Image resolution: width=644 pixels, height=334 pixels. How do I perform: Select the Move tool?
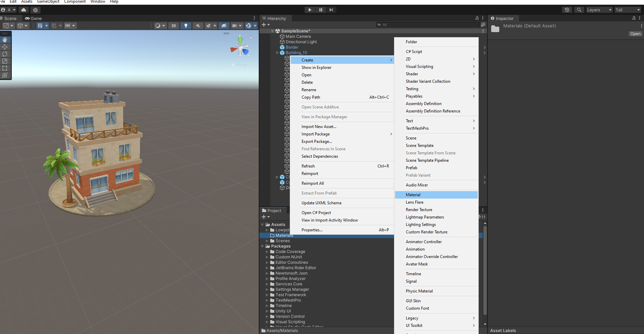coord(5,47)
